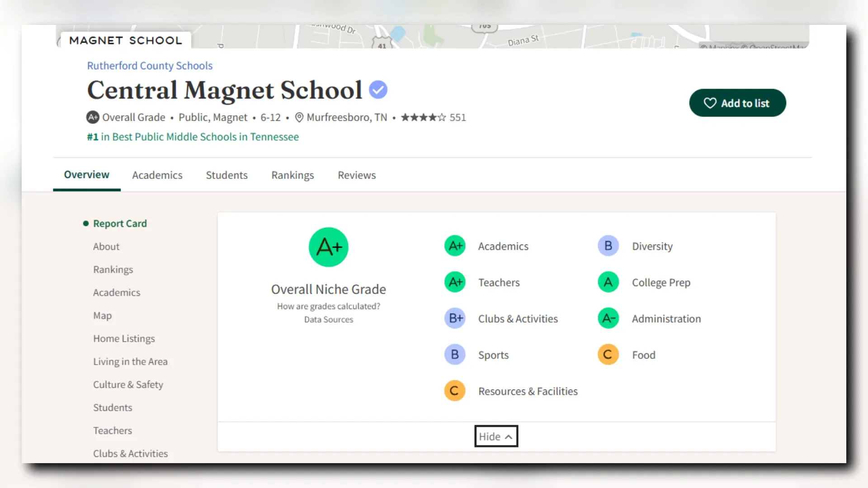Click the Public, Magnet school type text
The image size is (868, 488).
[213, 117]
